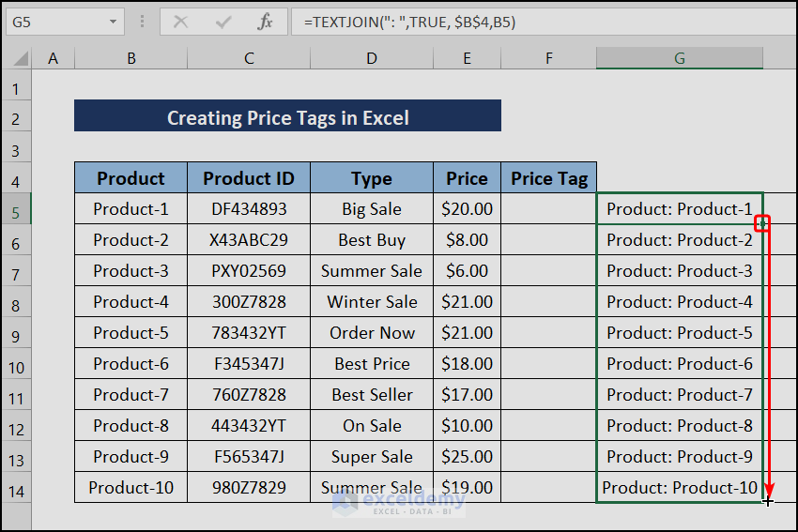This screenshot has width=798, height=532.
Task: Select the Big Sale type cell
Action: tap(372, 209)
